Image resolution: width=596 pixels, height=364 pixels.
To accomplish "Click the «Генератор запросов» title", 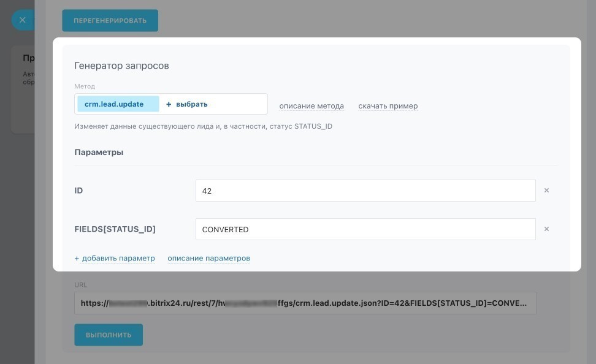I will 121,66.
